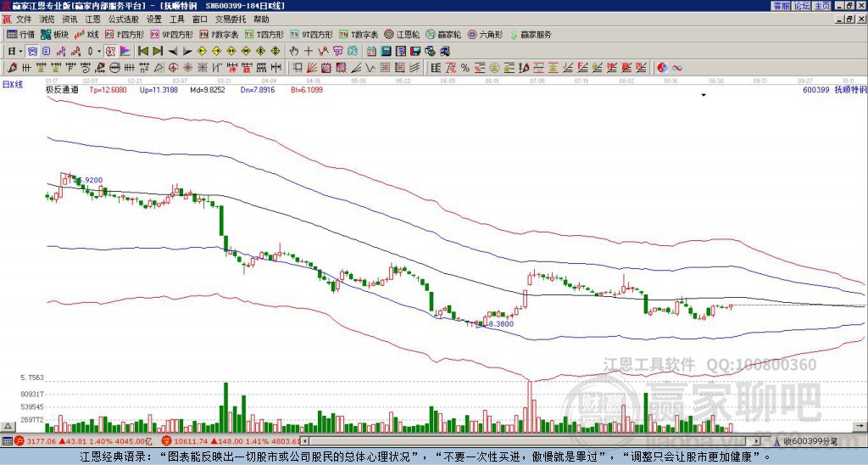Screen dimensions: 868x465
Task: Open the 六角形 hexagon tool
Action: [x=485, y=34]
